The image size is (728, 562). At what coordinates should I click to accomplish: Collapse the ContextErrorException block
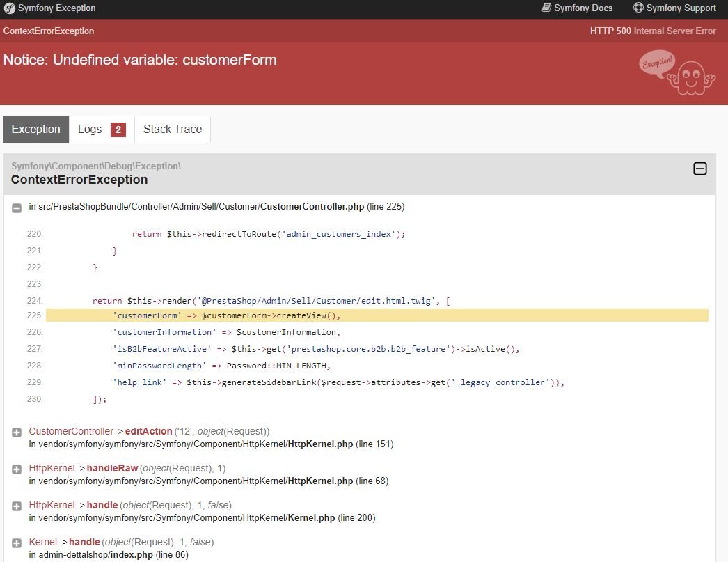(700, 169)
